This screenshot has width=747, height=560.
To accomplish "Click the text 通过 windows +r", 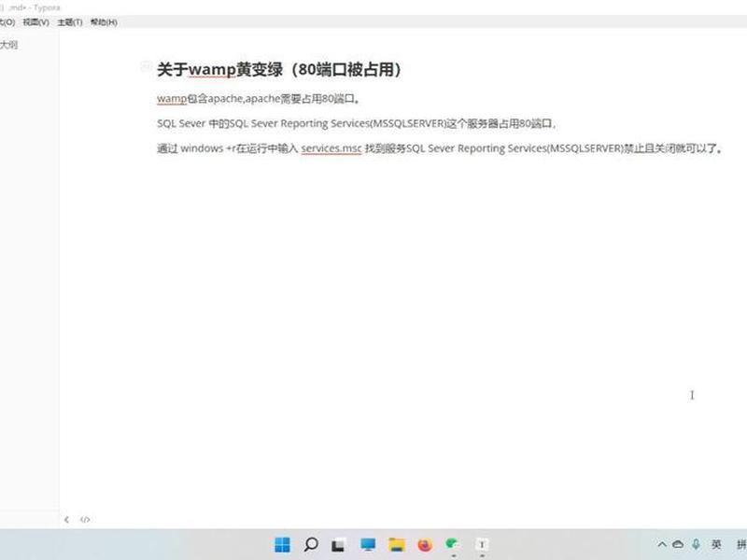I will [196, 148].
